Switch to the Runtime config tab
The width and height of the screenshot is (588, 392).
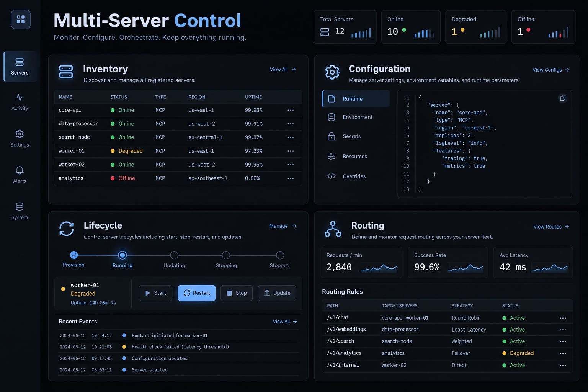(356, 99)
